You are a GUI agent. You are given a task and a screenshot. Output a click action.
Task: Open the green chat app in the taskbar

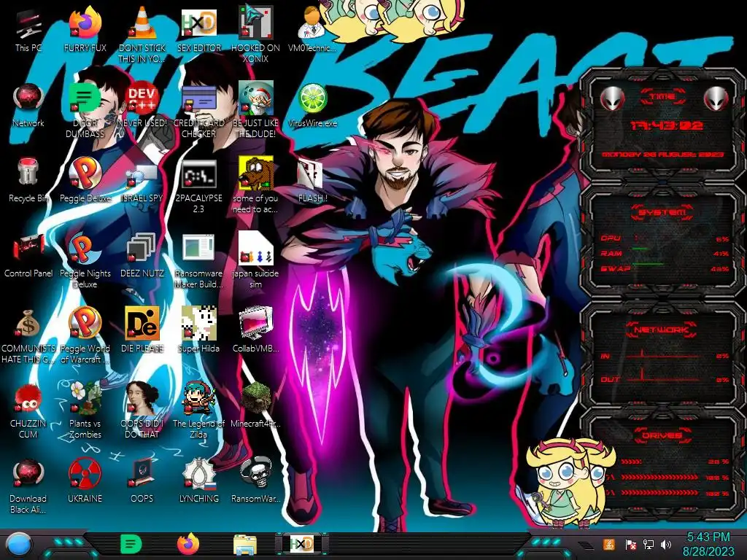[131, 544]
